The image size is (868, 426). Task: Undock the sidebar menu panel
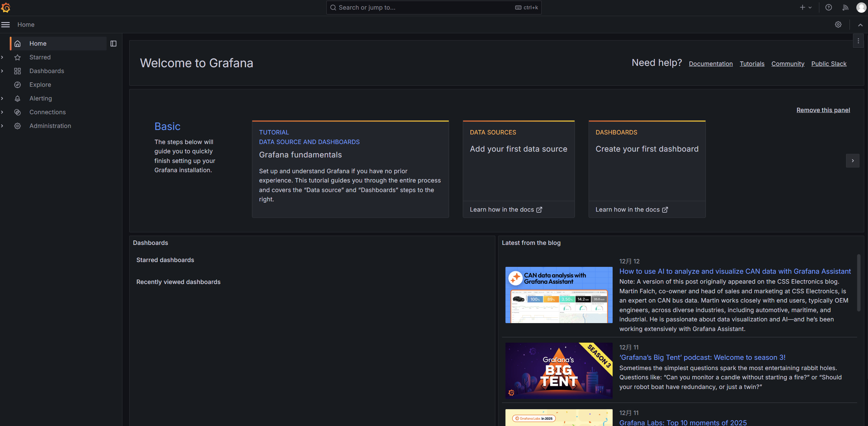click(113, 44)
